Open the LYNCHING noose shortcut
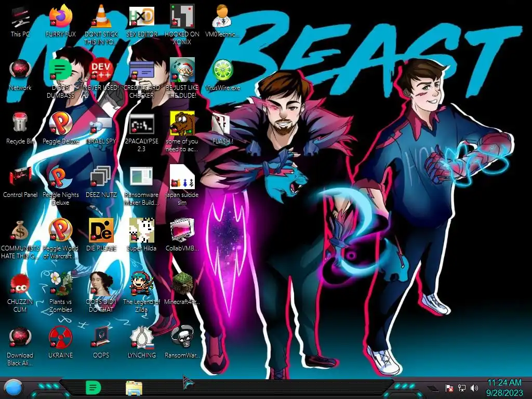The width and height of the screenshot is (532, 399). pyautogui.click(x=142, y=343)
